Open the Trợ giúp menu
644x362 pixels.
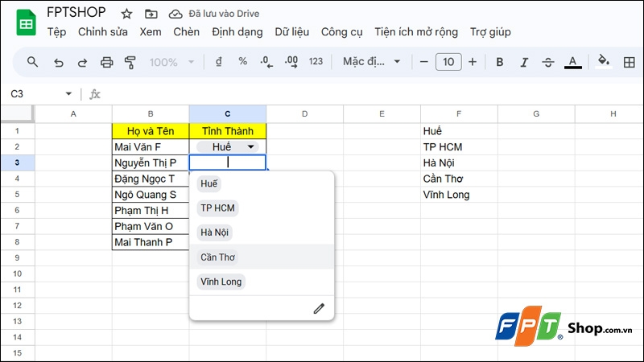coord(490,32)
